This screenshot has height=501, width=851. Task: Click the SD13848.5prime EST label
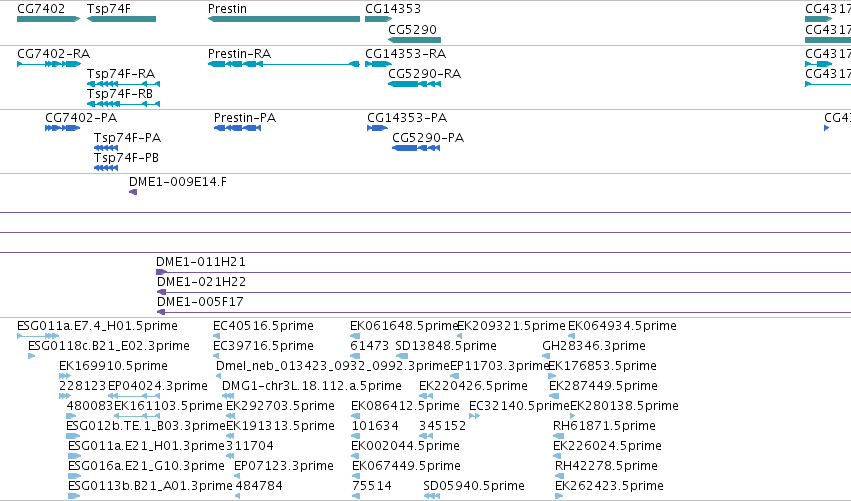click(x=446, y=346)
